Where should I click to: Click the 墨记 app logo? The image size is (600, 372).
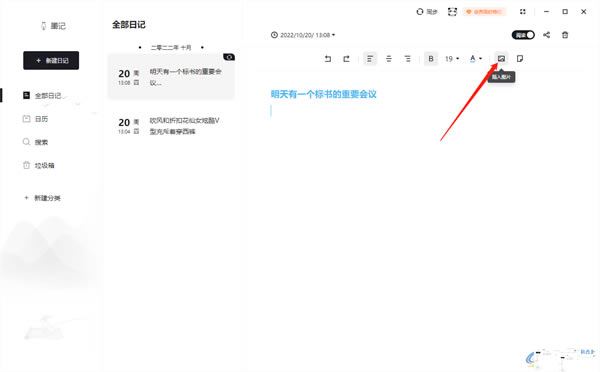click(53, 26)
